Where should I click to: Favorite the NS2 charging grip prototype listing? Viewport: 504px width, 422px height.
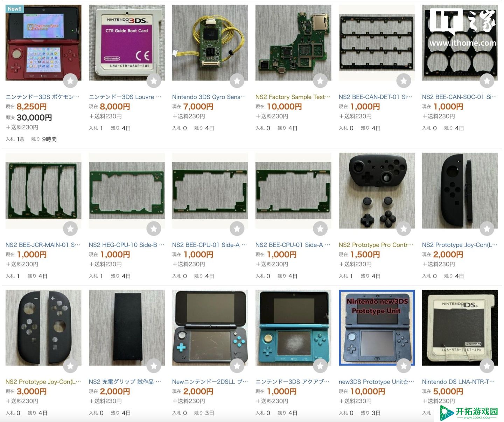tap(154, 366)
